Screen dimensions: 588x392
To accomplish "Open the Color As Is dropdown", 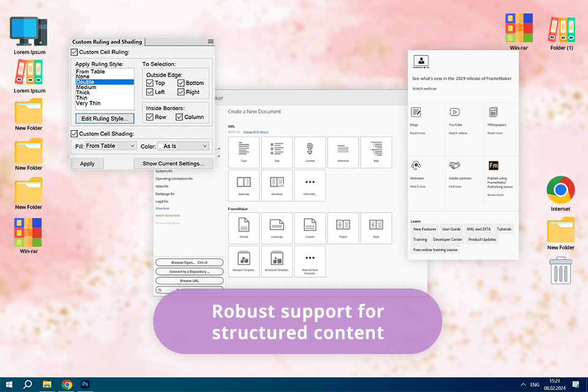I will tap(183, 146).
